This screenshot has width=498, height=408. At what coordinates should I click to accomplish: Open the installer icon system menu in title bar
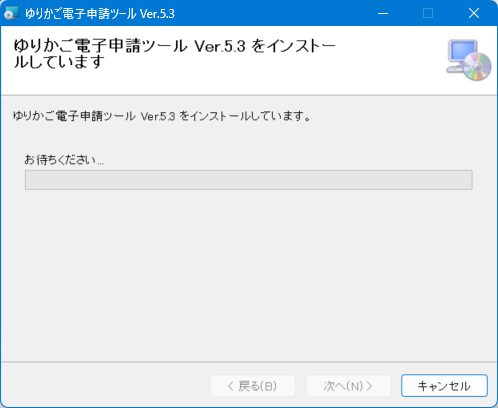coord(11,13)
